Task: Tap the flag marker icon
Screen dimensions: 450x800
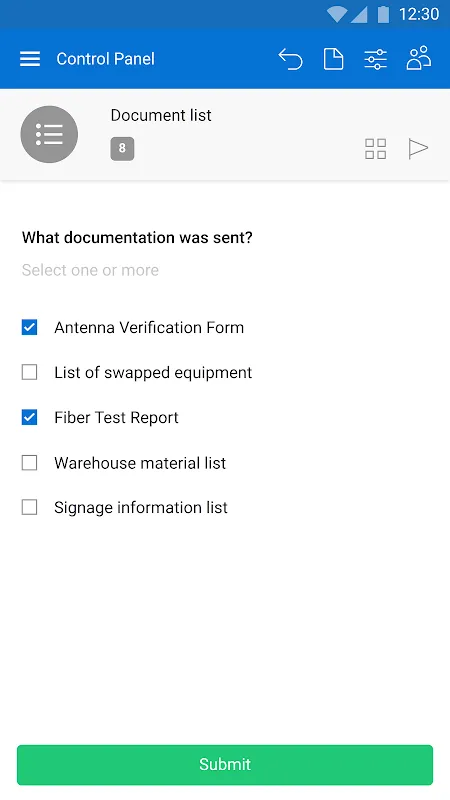Action: pyautogui.click(x=418, y=148)
